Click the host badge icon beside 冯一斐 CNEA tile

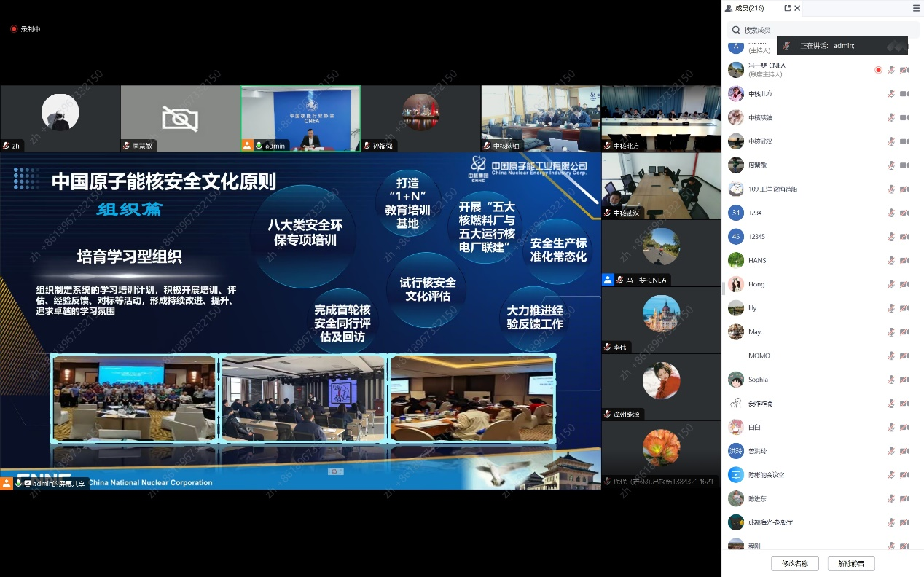point(608,280)
